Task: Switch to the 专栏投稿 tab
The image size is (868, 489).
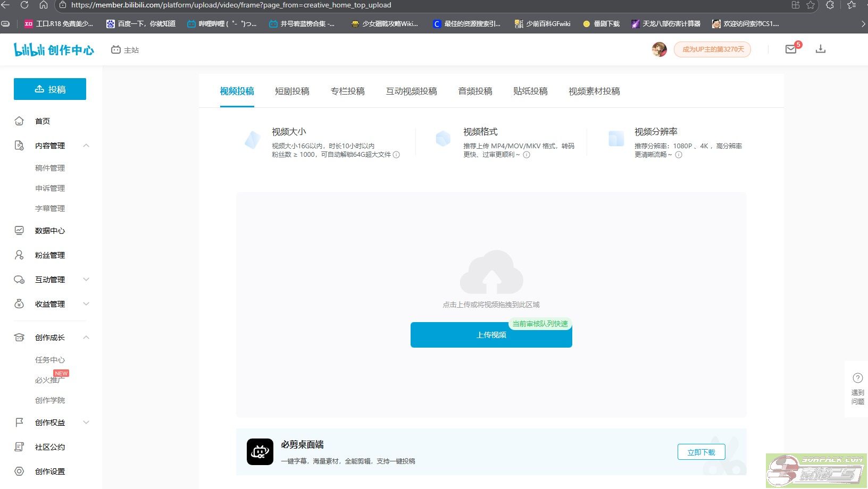Action: point(347,91)
